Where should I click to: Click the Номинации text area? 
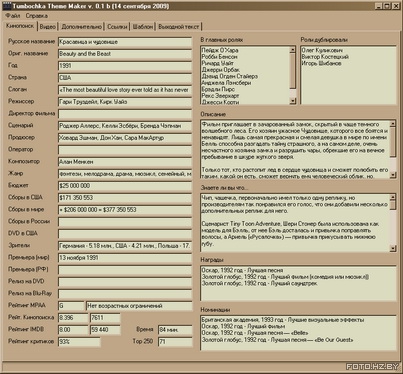[298, 333]
